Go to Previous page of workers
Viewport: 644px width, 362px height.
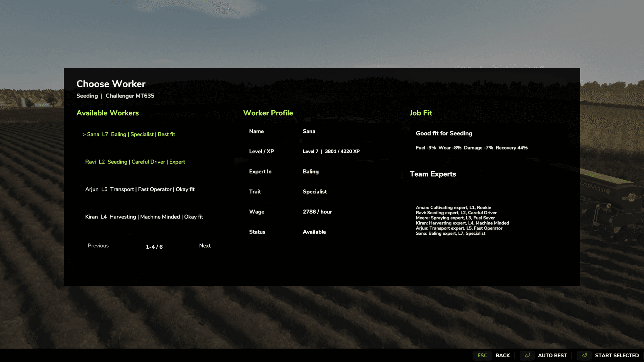pos(98,246)
